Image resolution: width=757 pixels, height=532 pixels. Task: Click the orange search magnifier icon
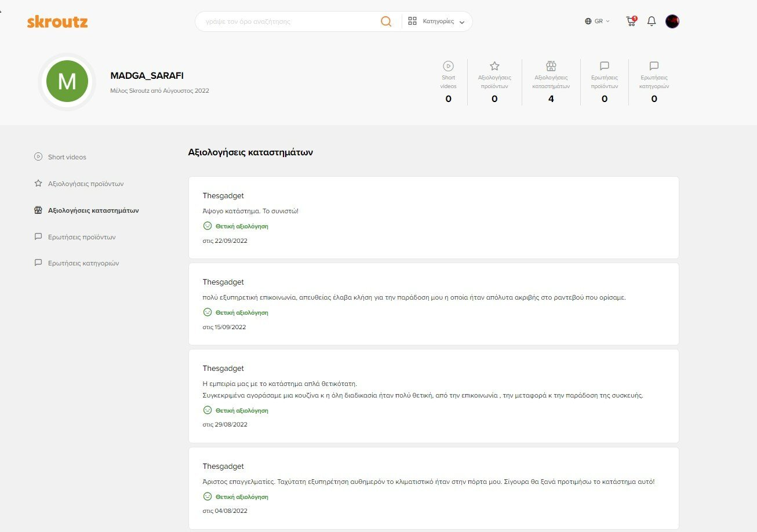pos(386,21)
